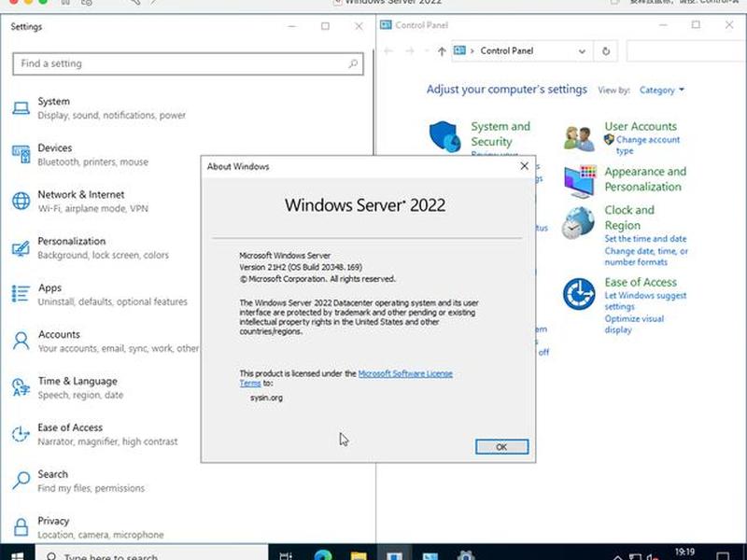Open Search magnifier category in Settings
Screen dimensions: 747x560
tap(21, 481)
